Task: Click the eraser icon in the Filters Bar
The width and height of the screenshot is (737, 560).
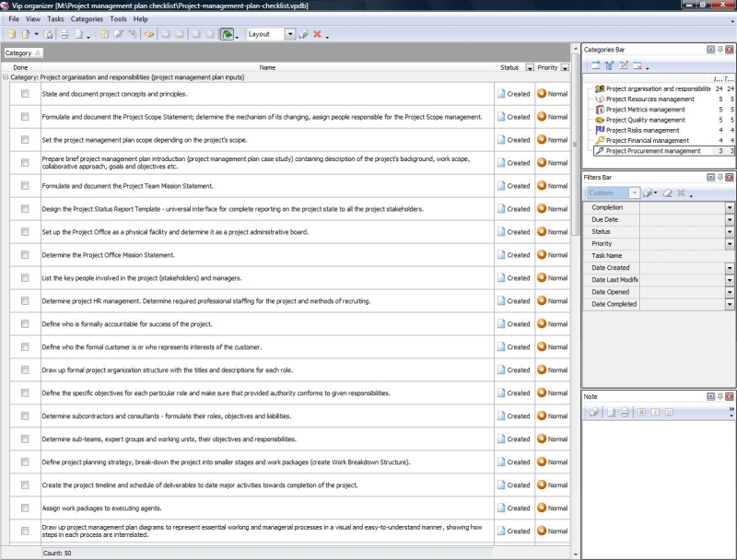Action: pos(667,193)
